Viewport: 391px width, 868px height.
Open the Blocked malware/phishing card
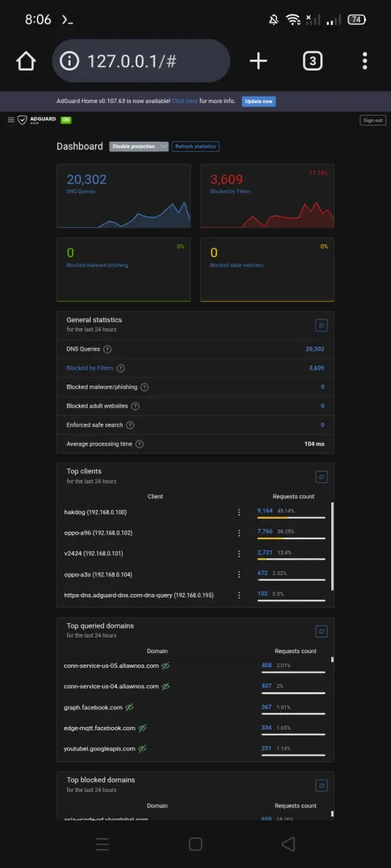[124, 269]
